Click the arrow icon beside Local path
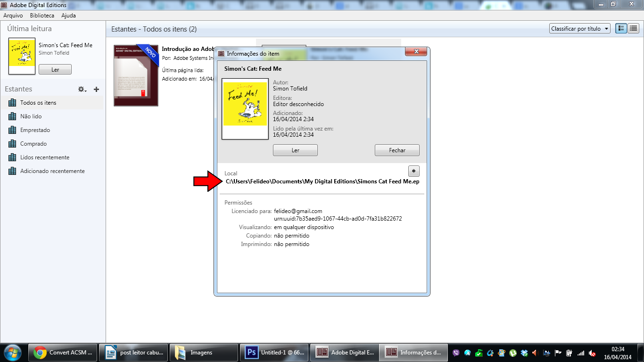This screenshot has height=362, width=644. pos(413,171)
